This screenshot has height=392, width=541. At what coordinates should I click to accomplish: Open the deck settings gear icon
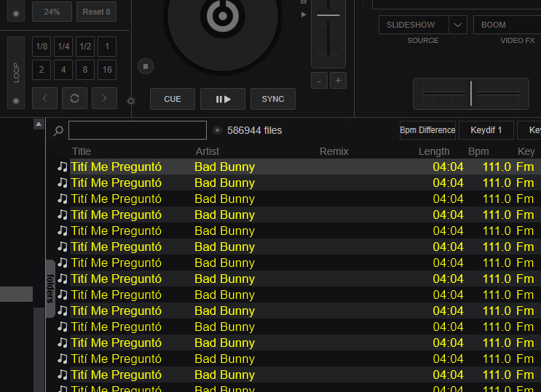[131, 101]
